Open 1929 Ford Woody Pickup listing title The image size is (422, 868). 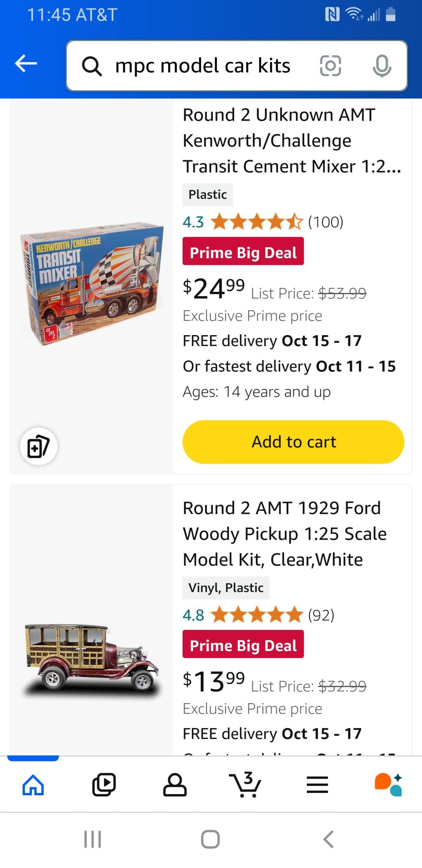tap(284, 534)
